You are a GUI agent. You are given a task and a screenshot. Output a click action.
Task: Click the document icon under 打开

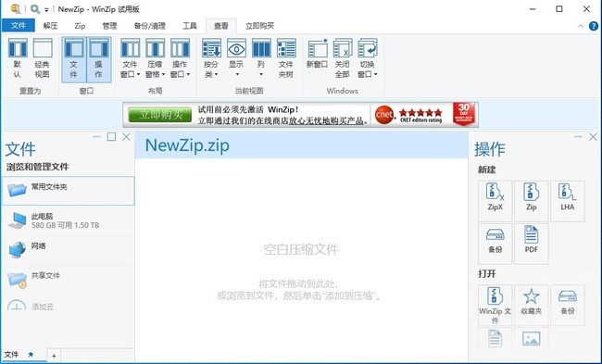(495, 339)
